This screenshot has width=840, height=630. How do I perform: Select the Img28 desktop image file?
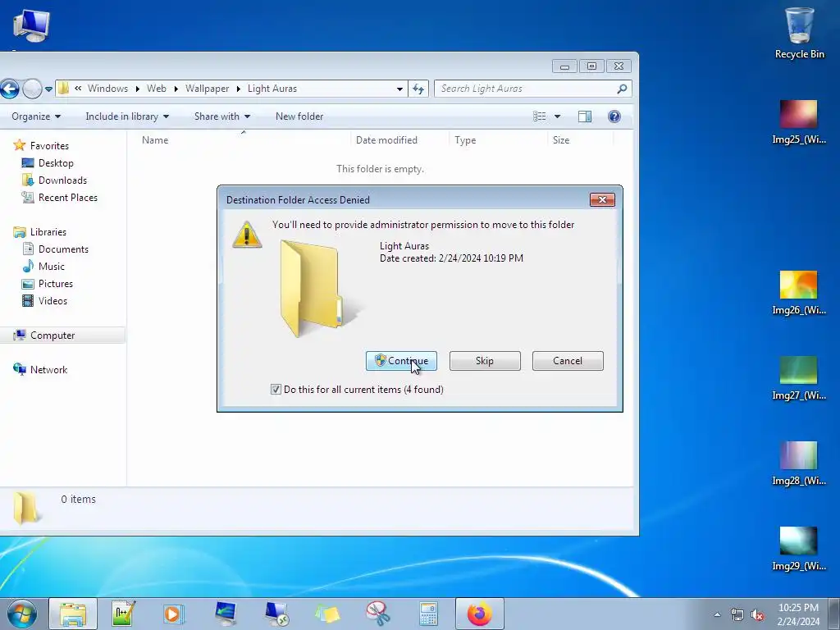click(x=799, y=463)
